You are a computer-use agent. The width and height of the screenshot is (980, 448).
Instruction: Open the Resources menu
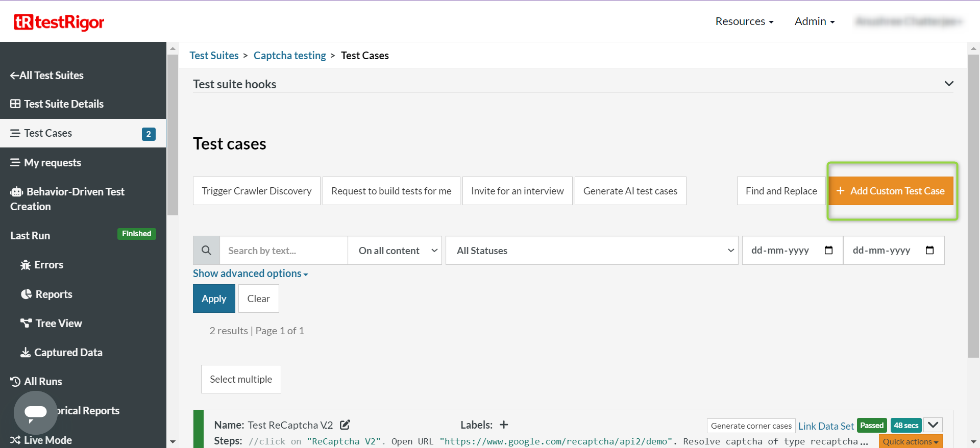pos(744,21)
